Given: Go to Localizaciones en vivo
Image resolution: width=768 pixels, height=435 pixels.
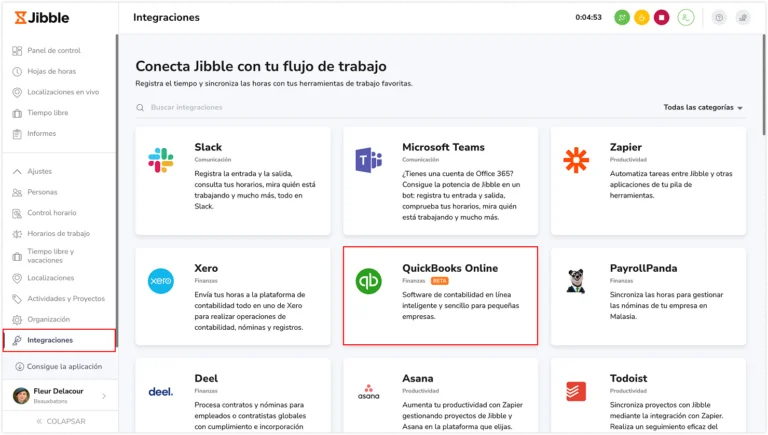Looking at the screenshot, I should pos(63,92).
